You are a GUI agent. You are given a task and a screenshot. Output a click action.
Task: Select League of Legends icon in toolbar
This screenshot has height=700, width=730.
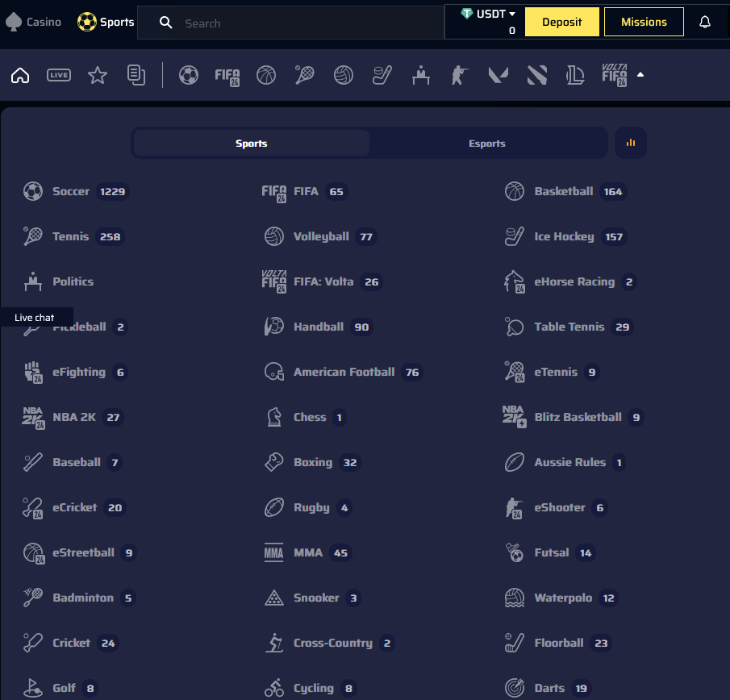(x=575, y=75)
